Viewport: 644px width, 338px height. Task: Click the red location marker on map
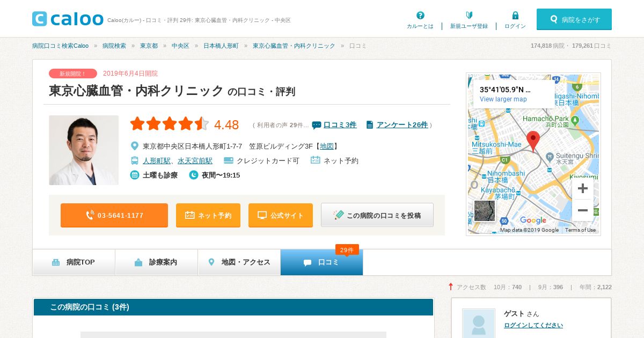coord(533,142)
